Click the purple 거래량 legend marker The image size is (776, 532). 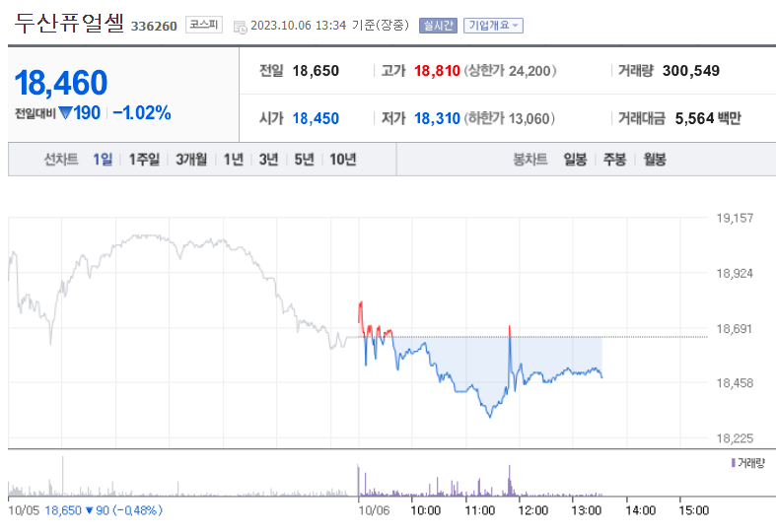733,463
